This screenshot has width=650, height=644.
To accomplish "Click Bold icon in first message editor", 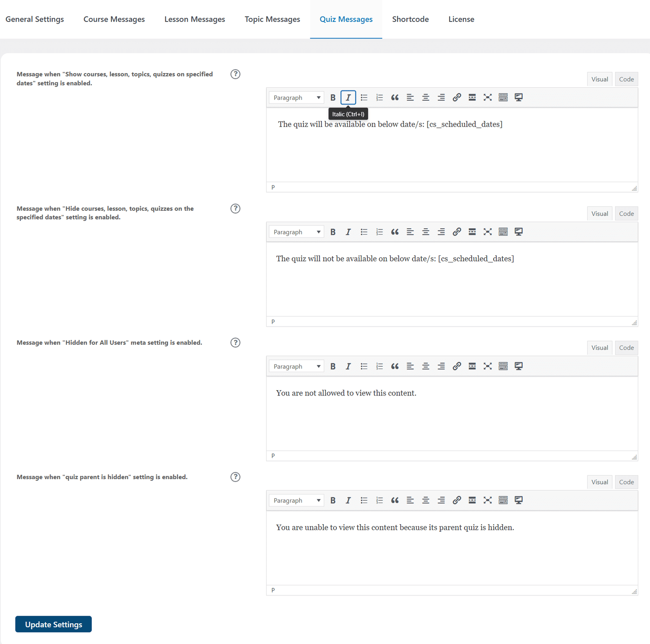I will tap(333, 97).
